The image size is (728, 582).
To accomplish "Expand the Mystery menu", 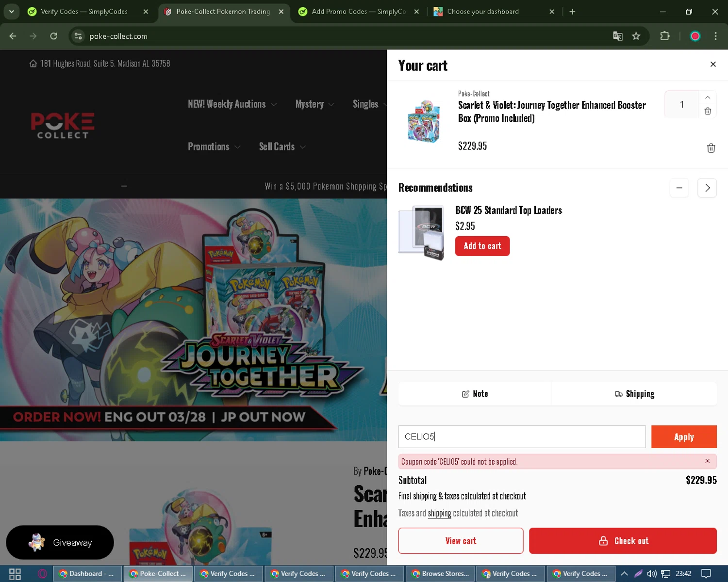I will [x=314, y=104].
